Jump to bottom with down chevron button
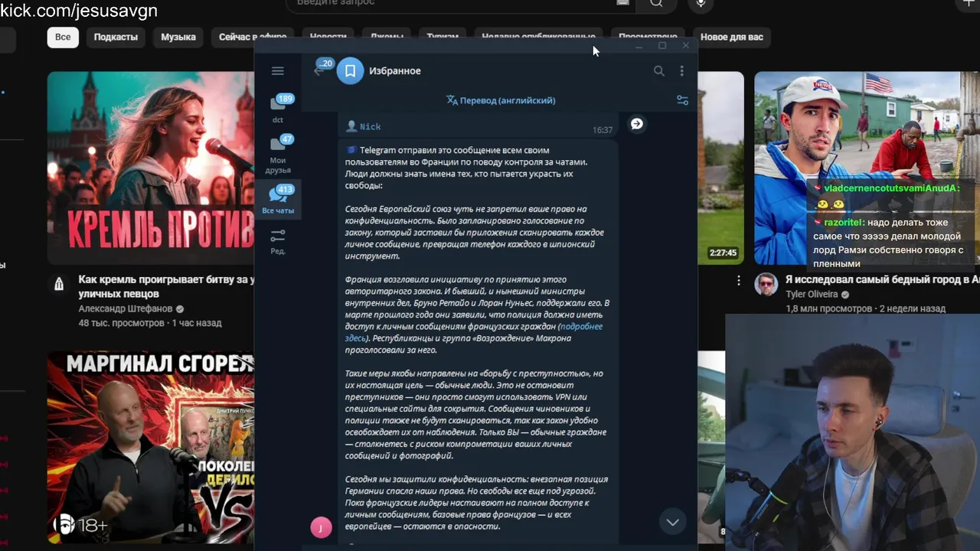980x551 pixels. point(672,522)
